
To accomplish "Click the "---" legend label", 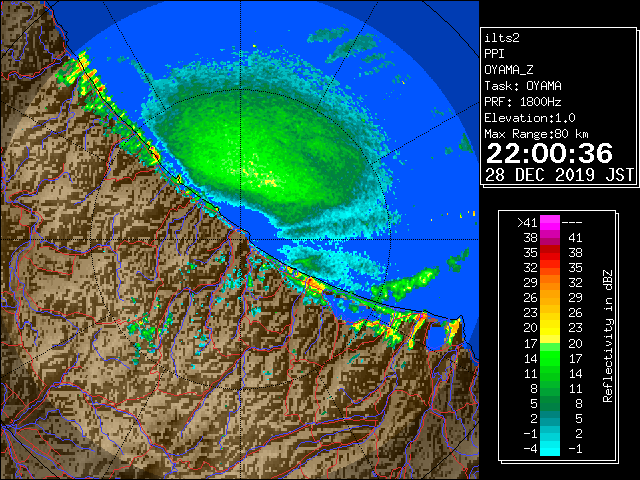I will click(572, 223).
